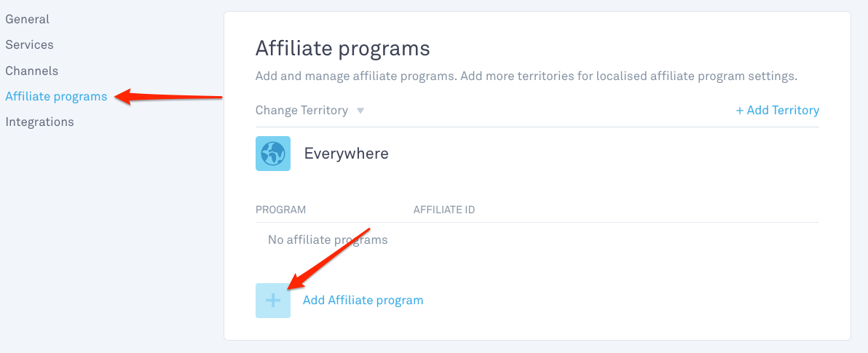Image resolution: width=868 pixels, height=353 pixels.
Task: Click the PROGRAM column header
Action: tap(280, 210)
